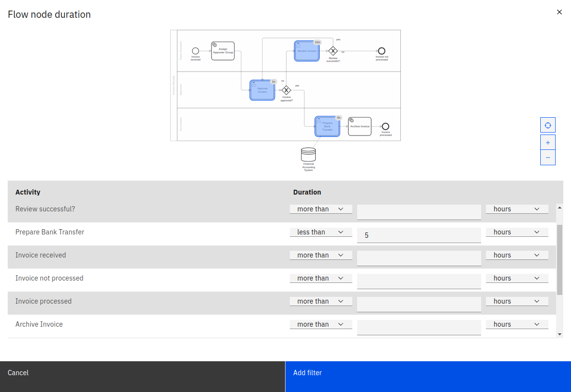The image size is (571, 392).
Task: Select the Review Invoice task node
Action: [307, 50]
